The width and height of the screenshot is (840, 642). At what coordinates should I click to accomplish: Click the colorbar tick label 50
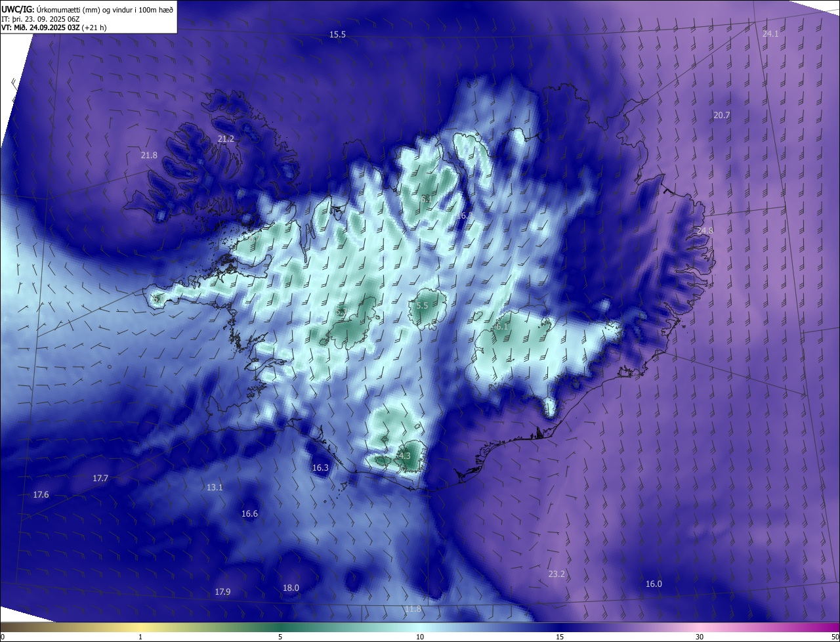point(835,637)
